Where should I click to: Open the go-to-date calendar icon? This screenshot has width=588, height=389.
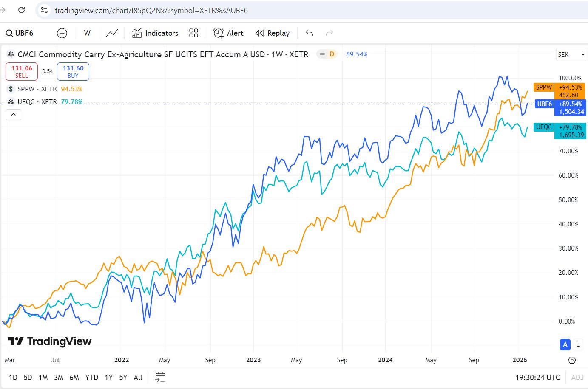tap(160, 377)
